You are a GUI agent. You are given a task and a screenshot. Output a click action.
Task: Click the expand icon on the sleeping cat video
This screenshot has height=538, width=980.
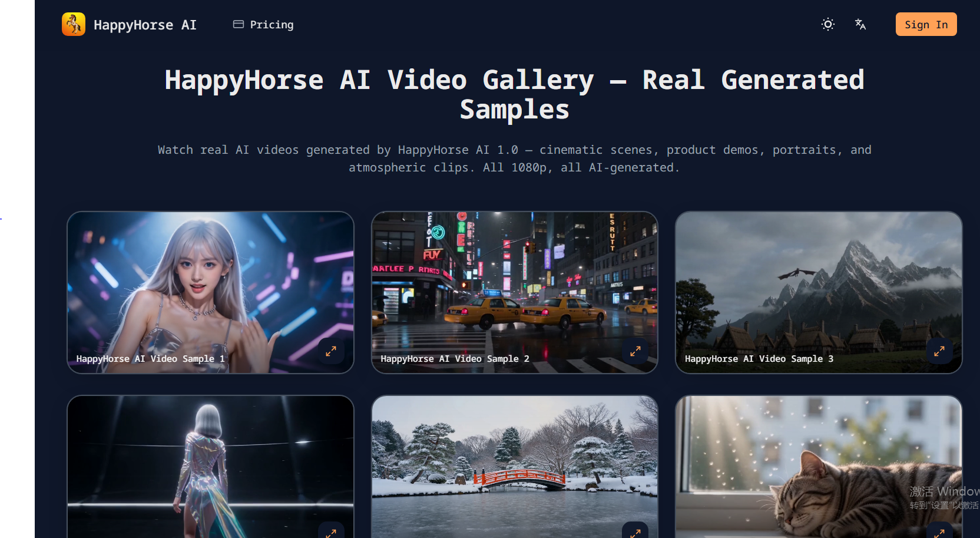pyautogui.click(x=940, y=532)
